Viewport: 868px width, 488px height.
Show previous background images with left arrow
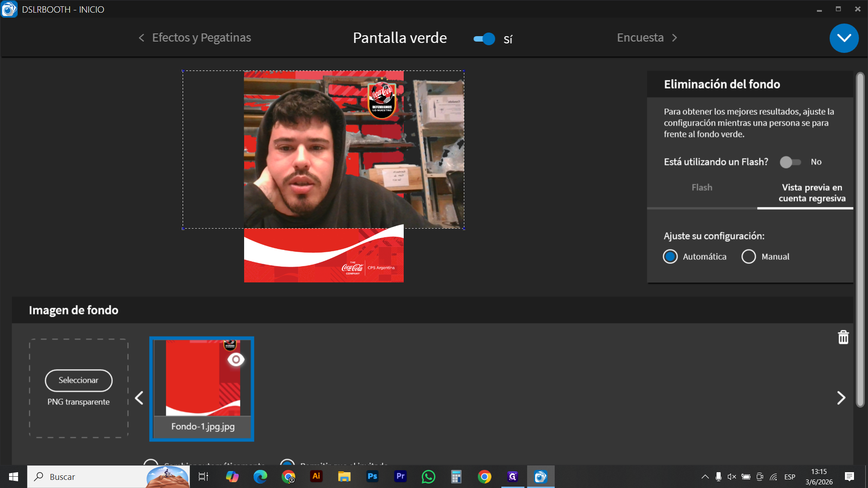pyautogui.click(x=139, y=398)
